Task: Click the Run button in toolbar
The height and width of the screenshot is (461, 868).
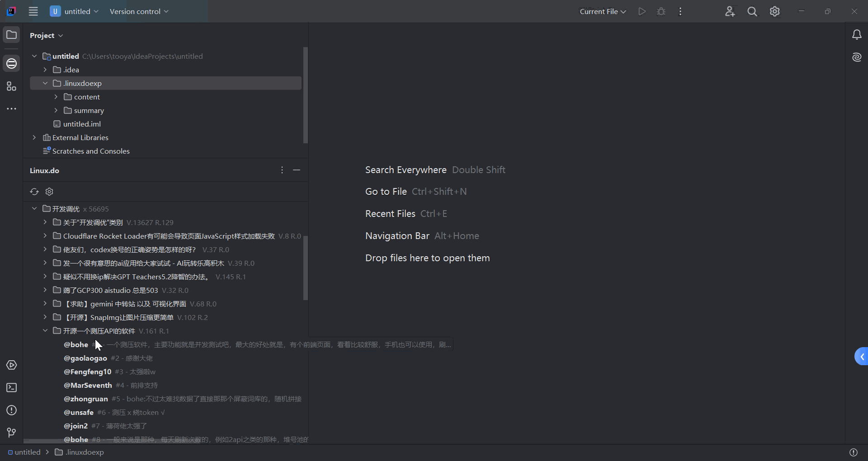Action: click(x=642, y=12)
